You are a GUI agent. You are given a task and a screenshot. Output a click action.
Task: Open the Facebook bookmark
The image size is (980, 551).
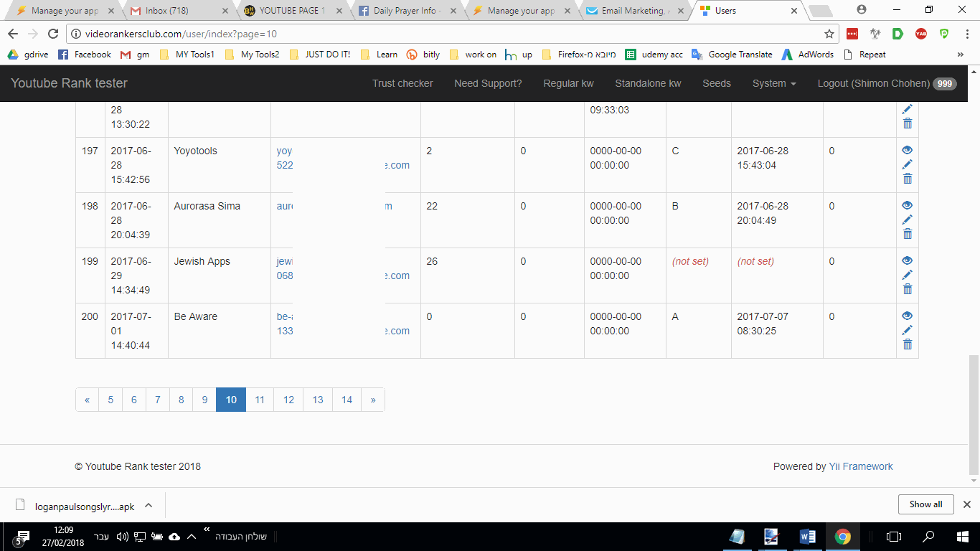85,55
